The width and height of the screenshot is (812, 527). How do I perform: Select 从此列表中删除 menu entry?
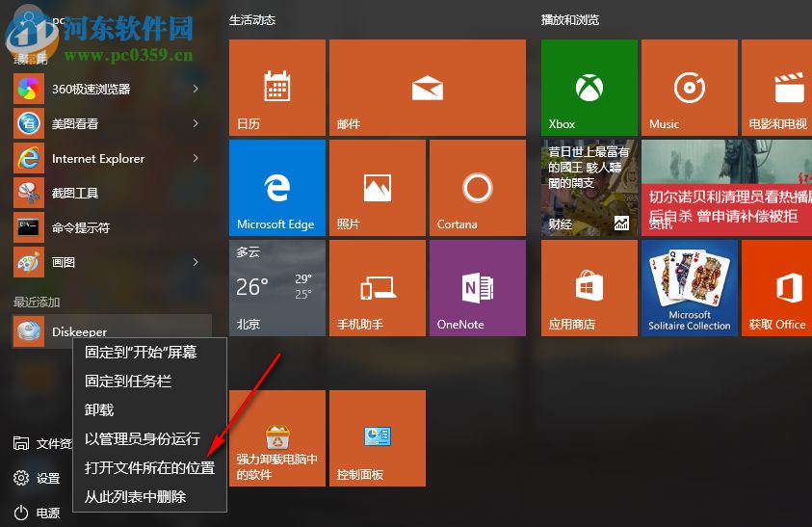pyautogui.click(x=149, y=496)
